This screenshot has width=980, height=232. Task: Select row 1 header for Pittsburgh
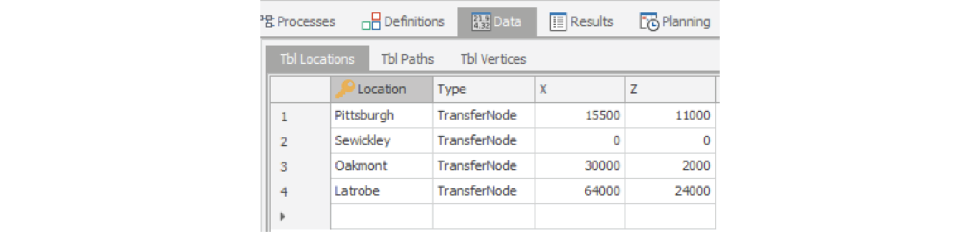300,116
